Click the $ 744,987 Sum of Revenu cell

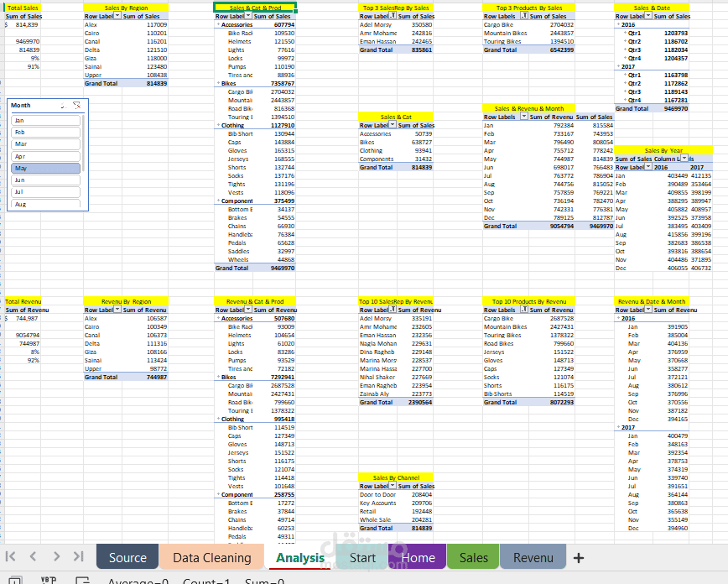[23, 318]
